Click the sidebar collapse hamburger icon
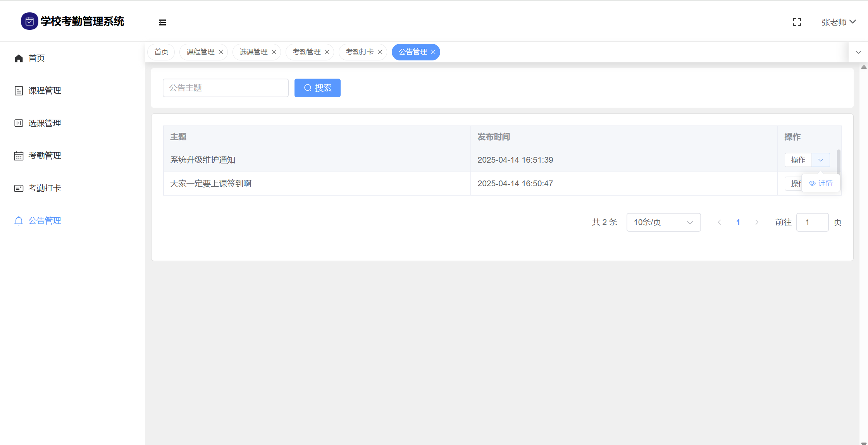 click(162, 22)
